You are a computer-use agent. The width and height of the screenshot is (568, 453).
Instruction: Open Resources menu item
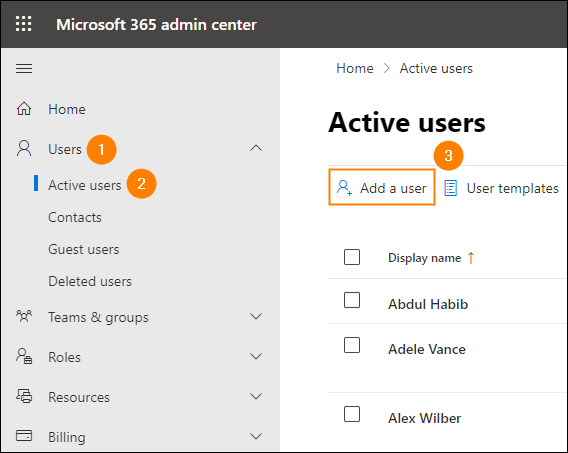click(79, 397)
